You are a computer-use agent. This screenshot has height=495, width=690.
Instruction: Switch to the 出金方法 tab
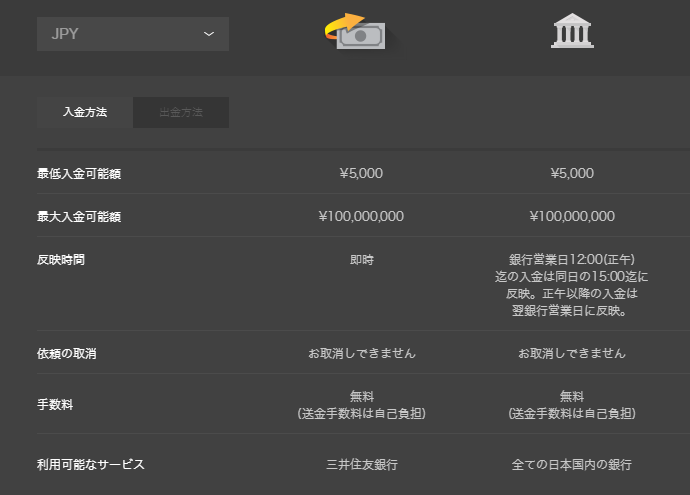[181, 112]
